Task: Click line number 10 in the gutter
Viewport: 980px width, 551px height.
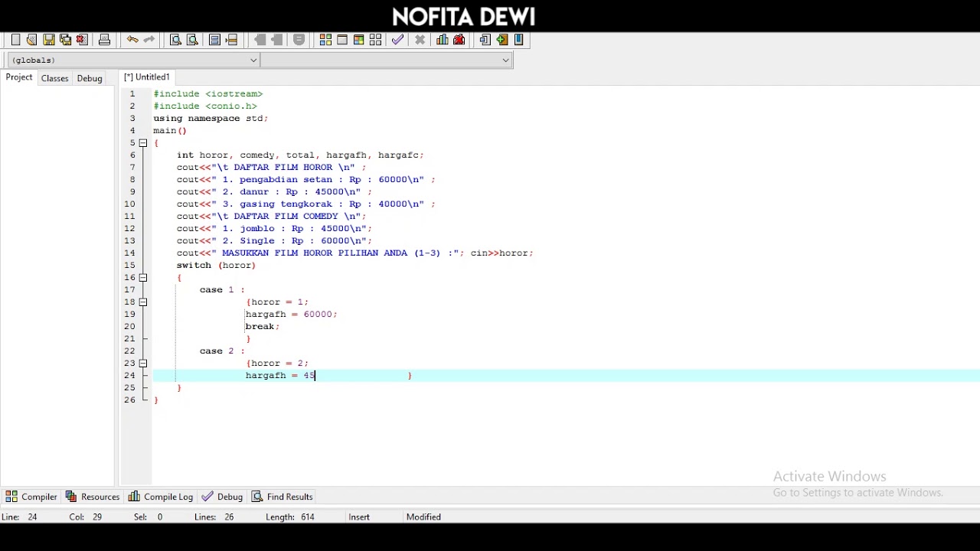Action: click(129, 204)
